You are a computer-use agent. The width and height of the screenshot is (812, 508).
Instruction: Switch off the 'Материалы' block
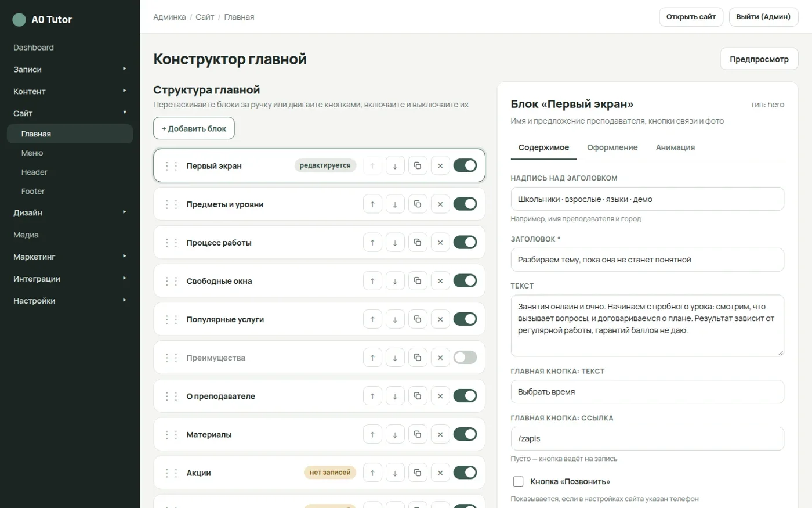click(465, 434)
